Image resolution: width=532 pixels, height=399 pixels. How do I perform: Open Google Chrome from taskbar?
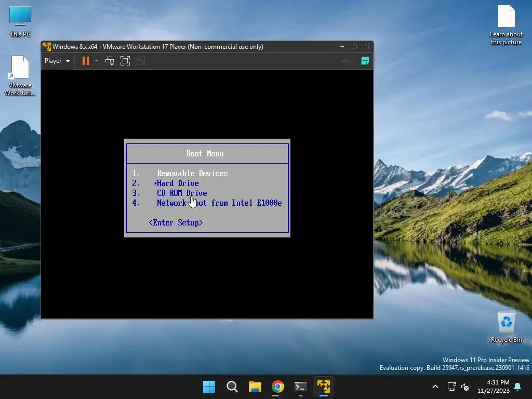[278, 387]
